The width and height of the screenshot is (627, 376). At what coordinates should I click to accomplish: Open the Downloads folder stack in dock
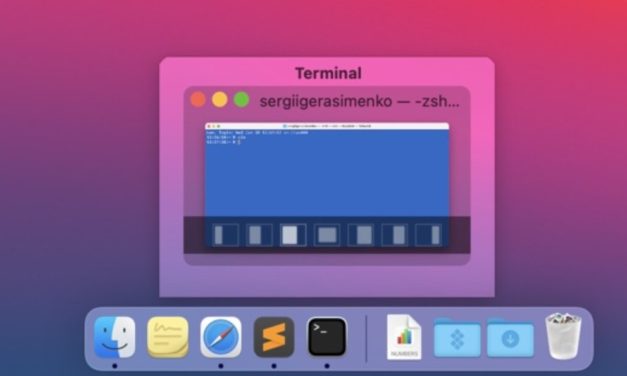510,338
